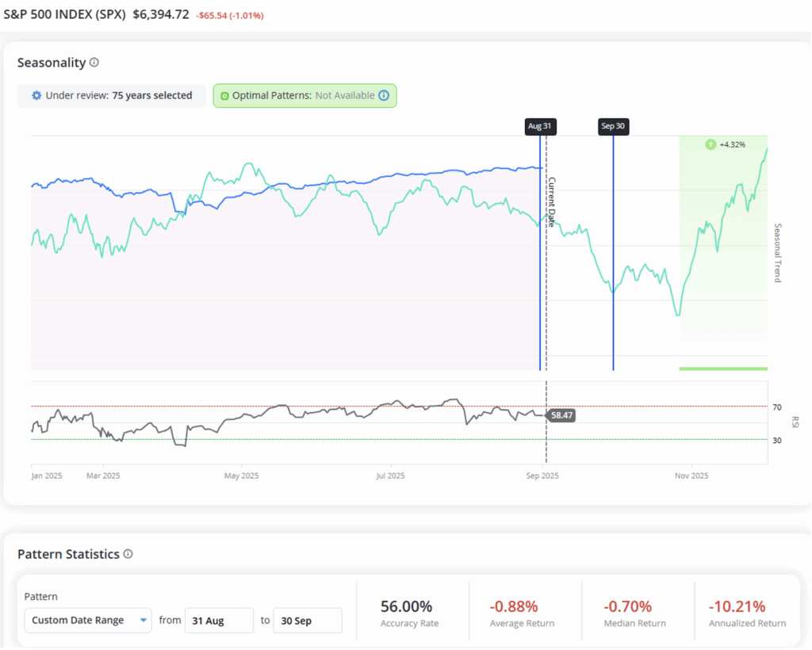Click the green up-arrow +4.32% icon

coord(710,144)
